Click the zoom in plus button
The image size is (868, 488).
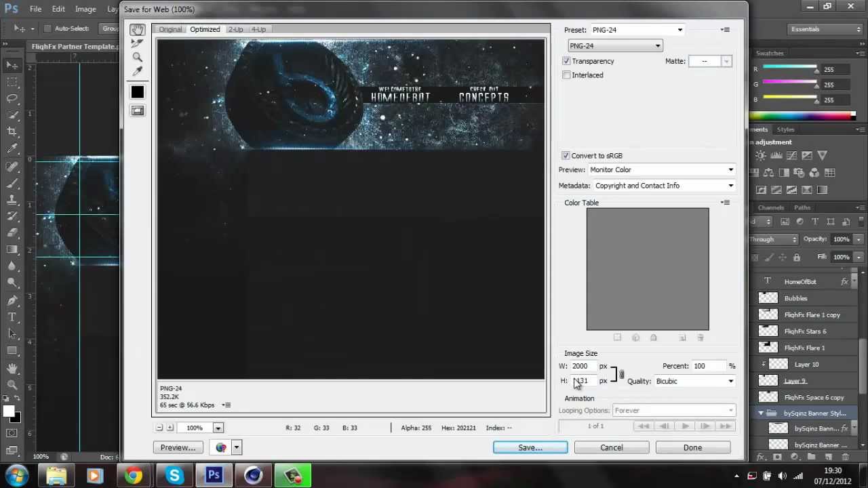tap(170, 428)
